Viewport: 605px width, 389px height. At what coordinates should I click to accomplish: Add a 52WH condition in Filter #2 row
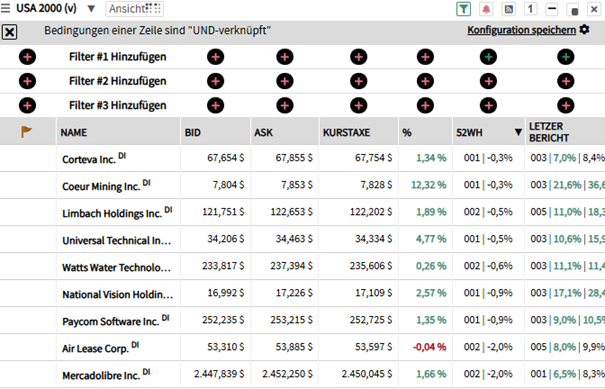click(488, 81)
